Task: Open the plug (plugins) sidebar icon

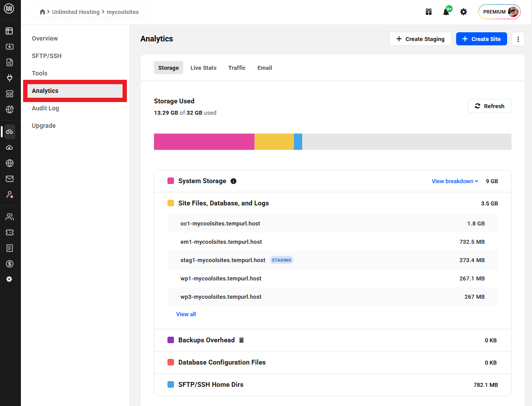Action: [10, 78]
